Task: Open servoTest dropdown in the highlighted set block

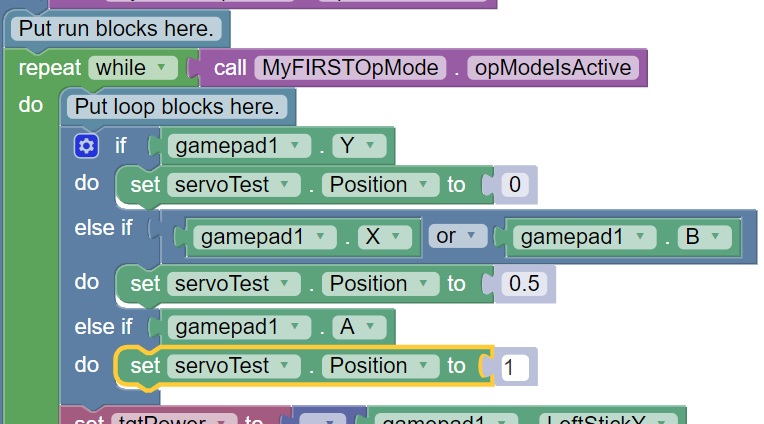Action: [x=232, y=366]
